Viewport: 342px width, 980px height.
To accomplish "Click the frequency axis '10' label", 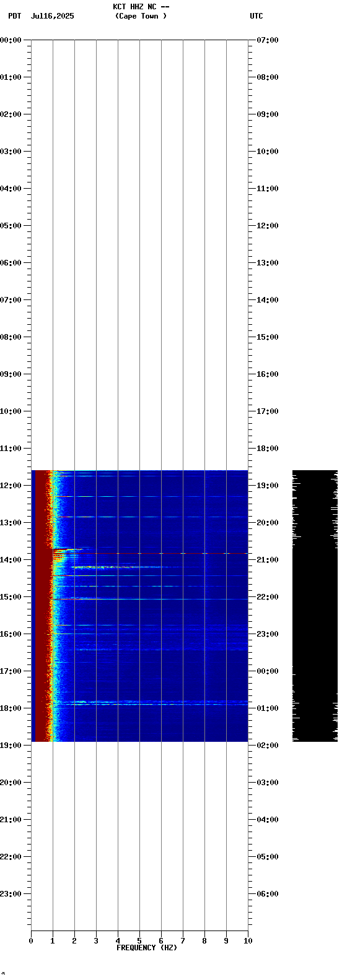I will click(x=248, y=941).
